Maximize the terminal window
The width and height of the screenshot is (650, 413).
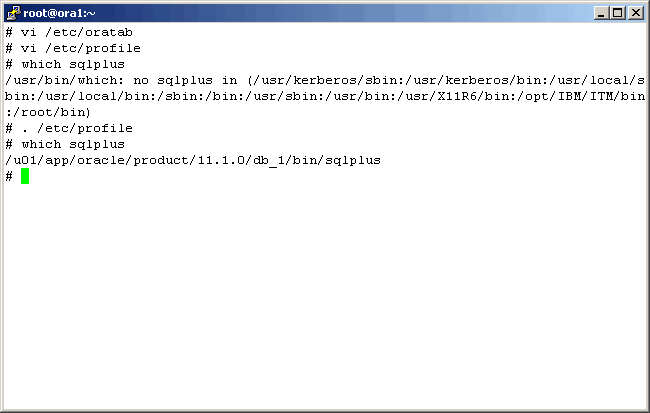[x=617, y=13]
